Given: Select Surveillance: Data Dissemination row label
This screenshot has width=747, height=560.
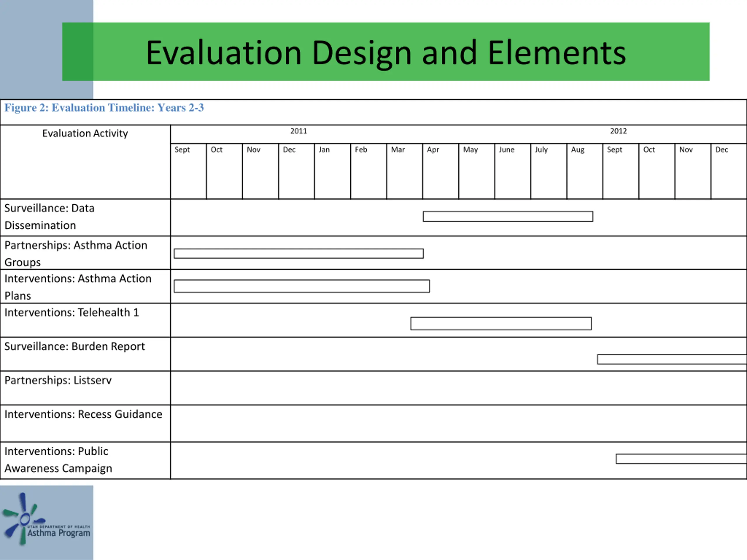Looking at the screenshot, I should coord(49,217).
